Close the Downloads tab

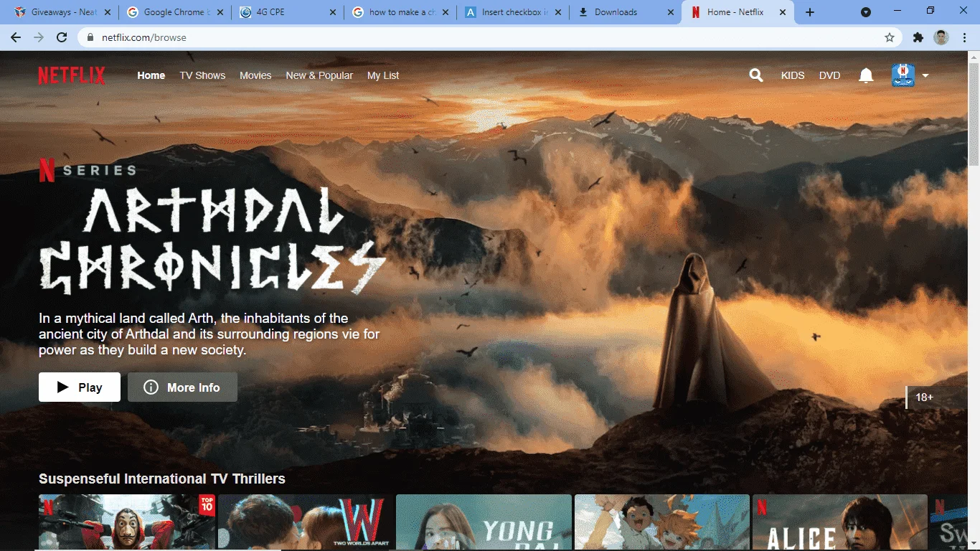671,12
